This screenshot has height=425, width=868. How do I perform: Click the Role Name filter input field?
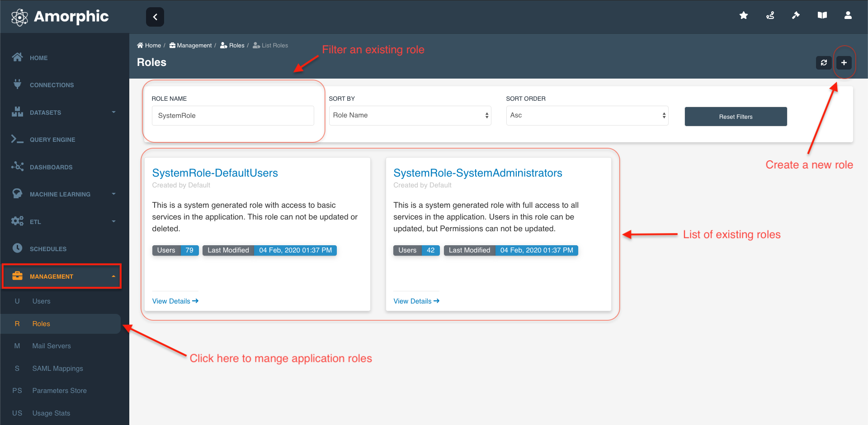pyautogui.click(x=233, y=116)
